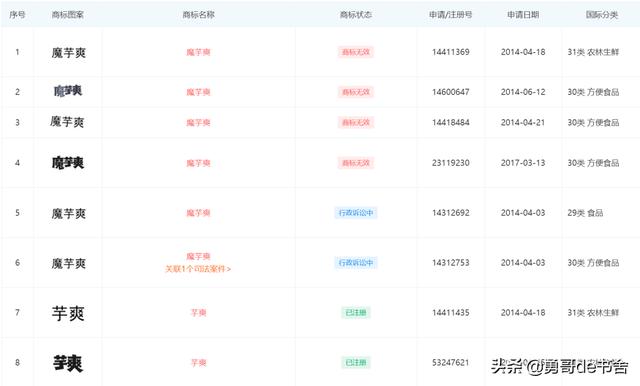
Task: Click 30类 方便食品 for registration 14418484
Action: click(593, 122)
